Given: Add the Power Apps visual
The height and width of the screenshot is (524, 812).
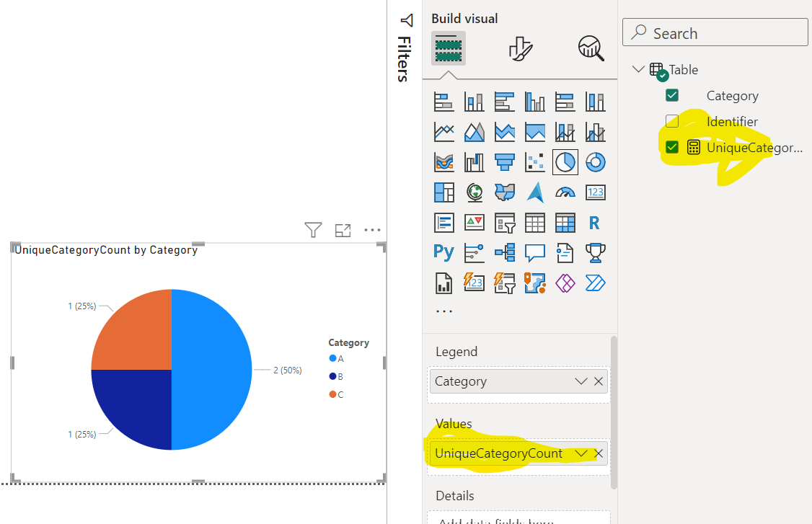Looking at the screenshot, I should [x=565, y=283].
